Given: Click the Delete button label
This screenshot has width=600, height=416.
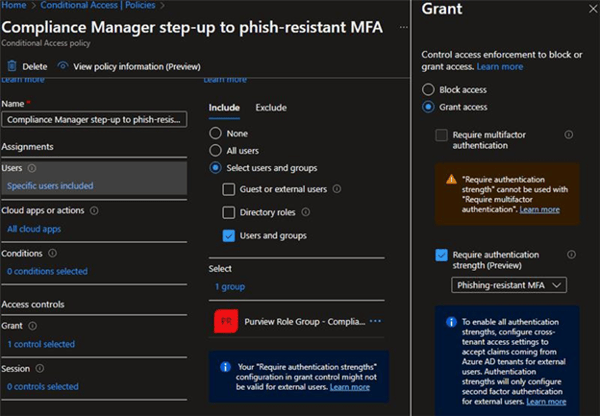Looking at the screenshot, I should pyautogui.click(x=35, y=67).
